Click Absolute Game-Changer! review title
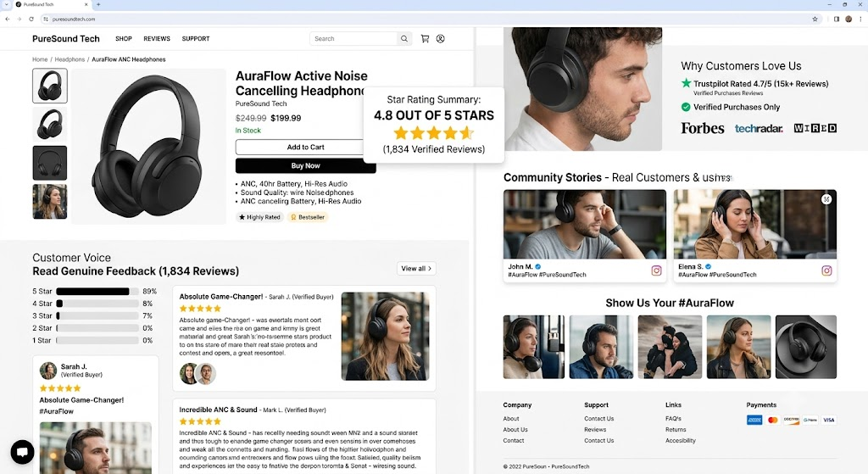The width and height of the screenshot is (868, 474). [x=221, y=297]
